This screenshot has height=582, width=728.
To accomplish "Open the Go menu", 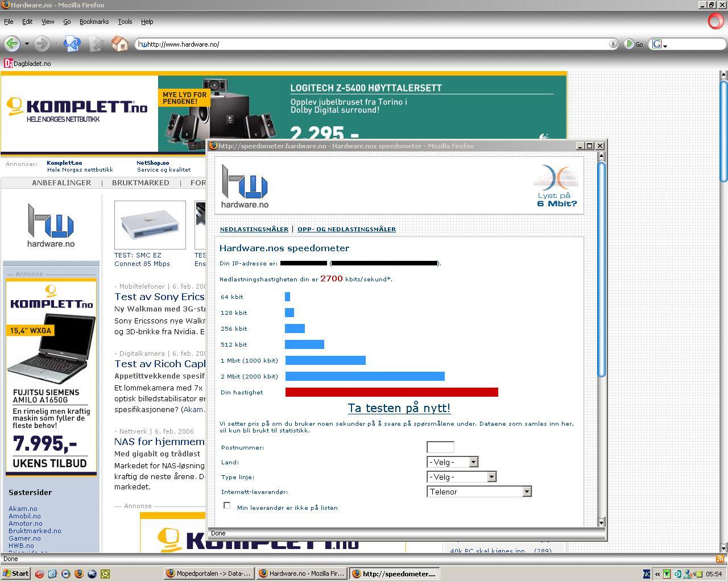I will 67,22.
